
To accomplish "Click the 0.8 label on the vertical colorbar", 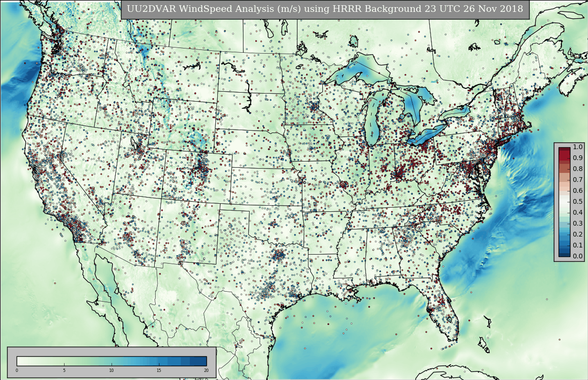I will coord(578,169).
